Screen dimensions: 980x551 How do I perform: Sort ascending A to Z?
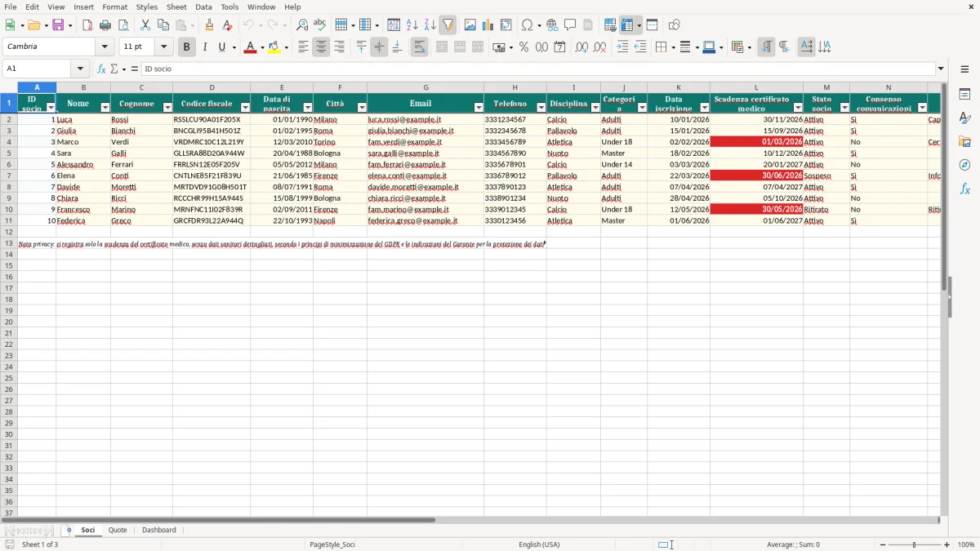tap(412, 25)
